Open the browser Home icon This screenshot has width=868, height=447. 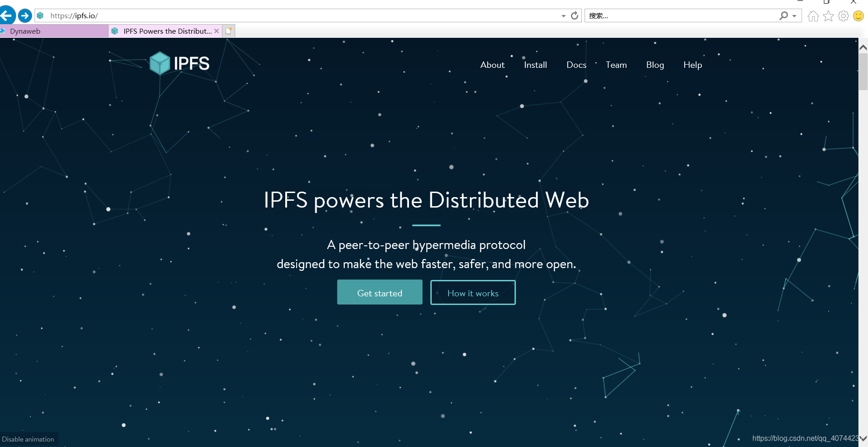tap(813, 16)
